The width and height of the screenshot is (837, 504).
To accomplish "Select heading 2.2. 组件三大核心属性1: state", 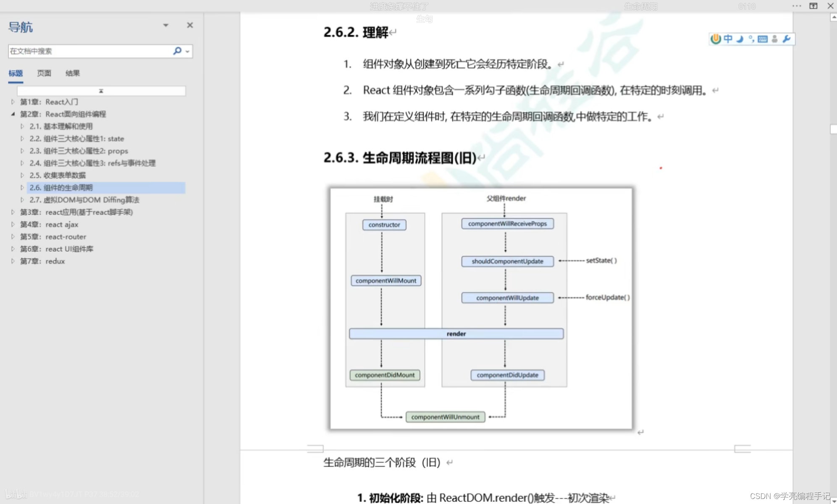I will coord(77,138).
